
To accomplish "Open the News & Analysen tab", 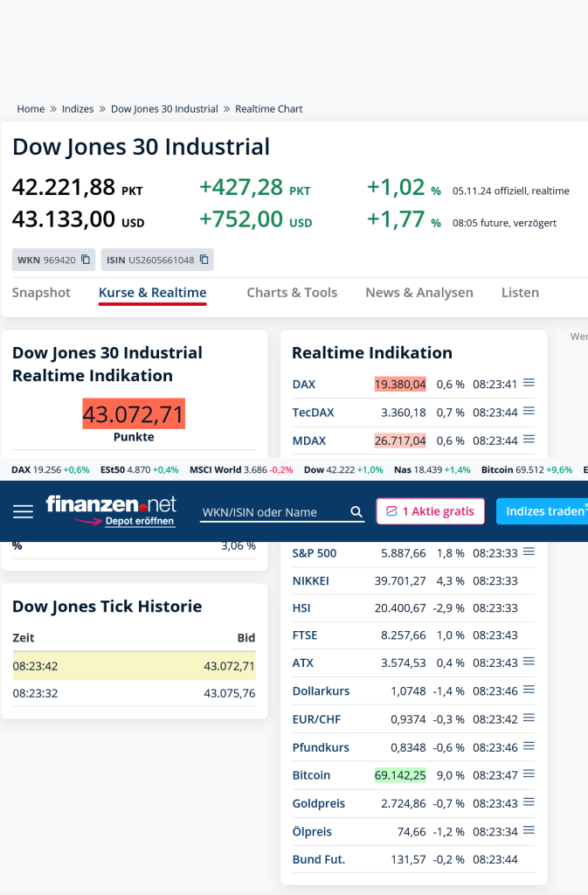I will pos(419,293).
